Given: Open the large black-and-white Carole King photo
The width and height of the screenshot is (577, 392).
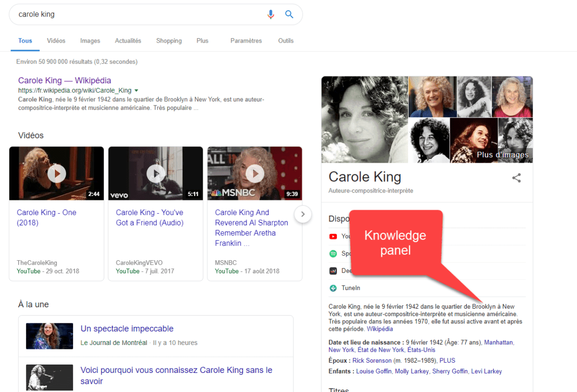Looking at the screenshot, I should pyautogui.click(x=365, y=120).
